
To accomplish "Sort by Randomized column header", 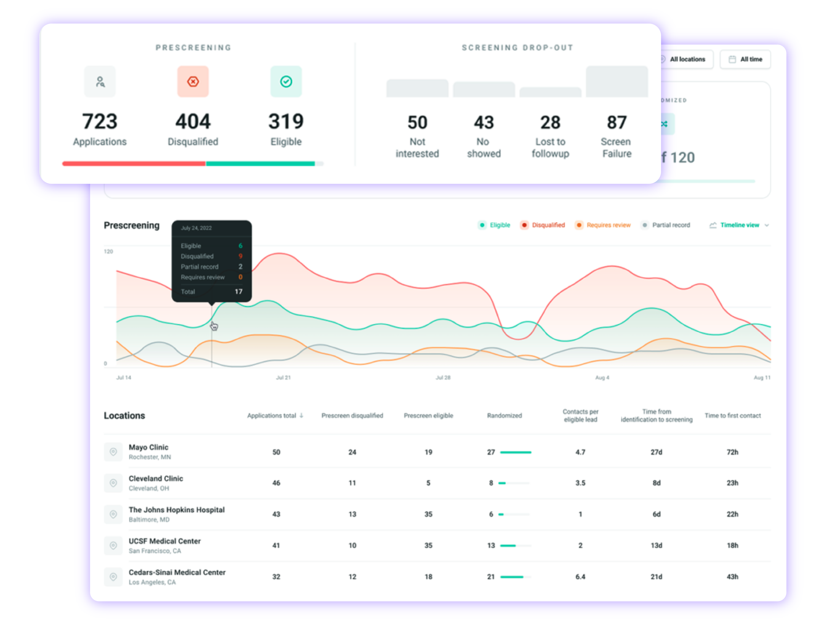I will pyautogui.click(x=504, y=416).
